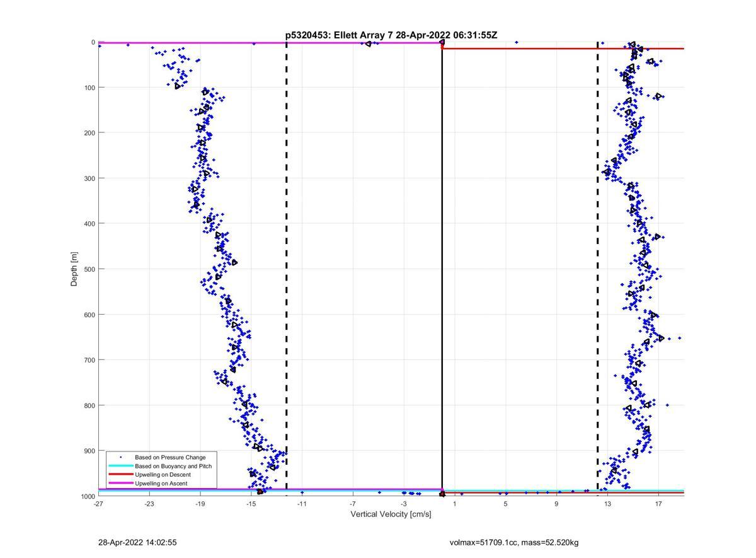Screen dimensions: 756x558
Task: Click legend entry Upwelling on Descent
Action: 163,475
